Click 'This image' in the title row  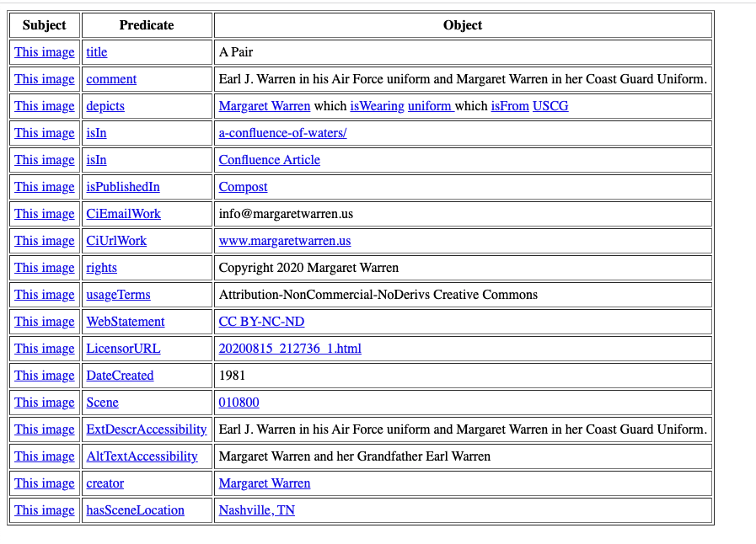coord(45,52)
